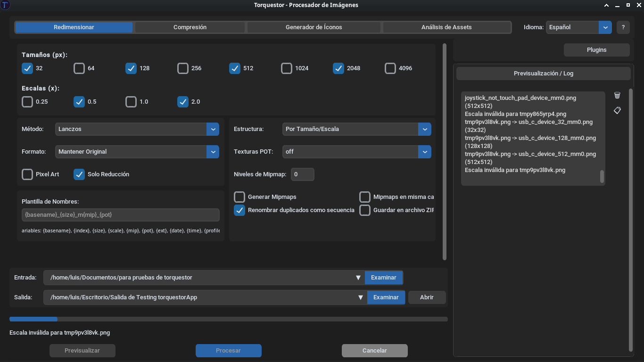Click the Plantilla de Nombres input field
The width and height of the screenshot is (644, 362).
[121, 214]
